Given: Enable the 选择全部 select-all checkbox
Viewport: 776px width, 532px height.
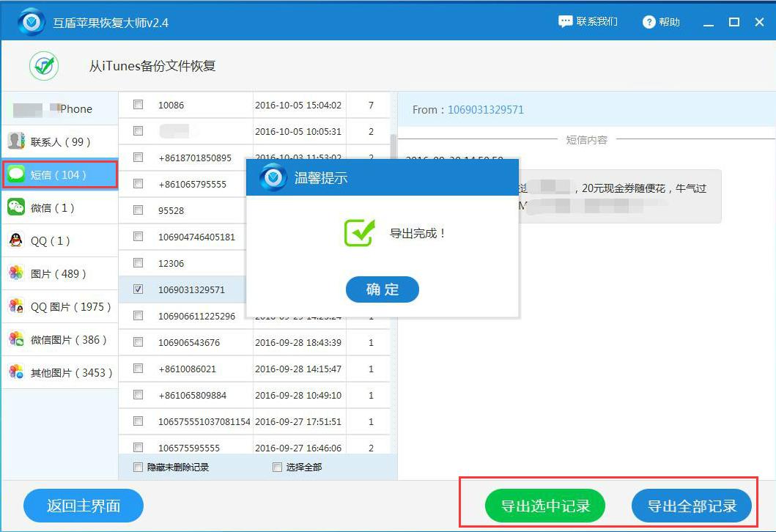Looking at the screenshot, I should (x=277, y=467).
